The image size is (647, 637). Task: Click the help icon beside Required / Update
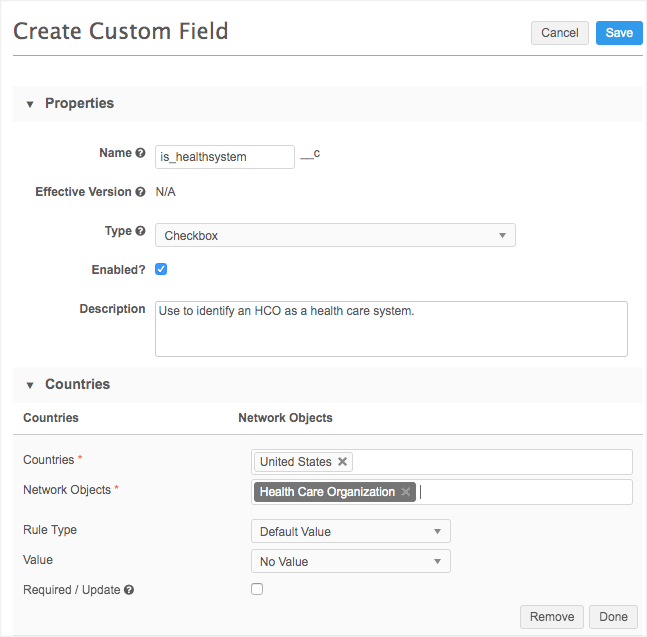click(x=129, y=590)
